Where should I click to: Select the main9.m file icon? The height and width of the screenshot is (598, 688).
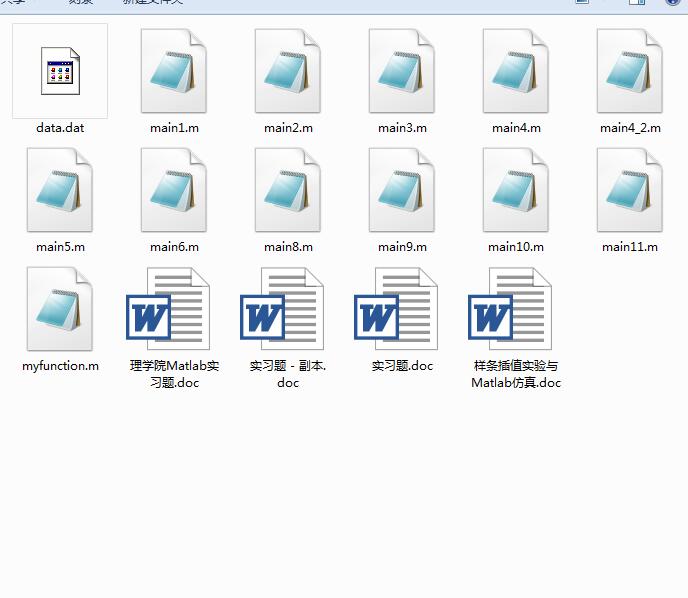tap(402, 190)
